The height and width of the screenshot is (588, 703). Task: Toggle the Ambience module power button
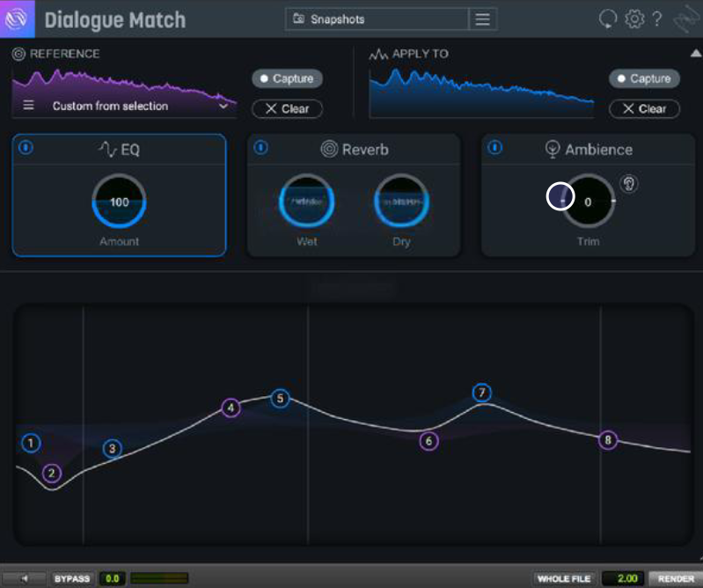495,147
